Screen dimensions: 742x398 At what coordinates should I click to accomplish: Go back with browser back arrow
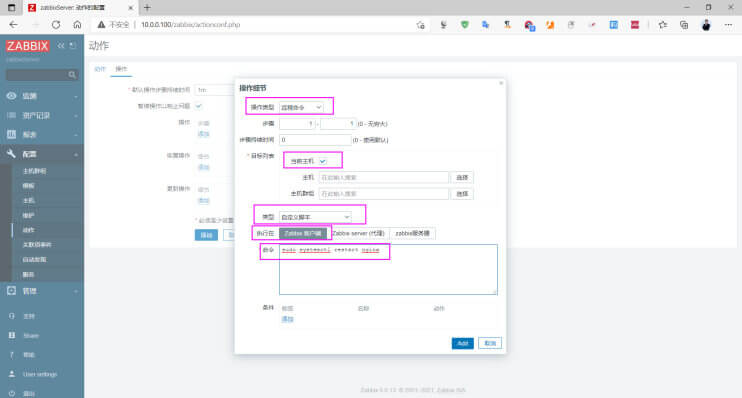point(13,25)
